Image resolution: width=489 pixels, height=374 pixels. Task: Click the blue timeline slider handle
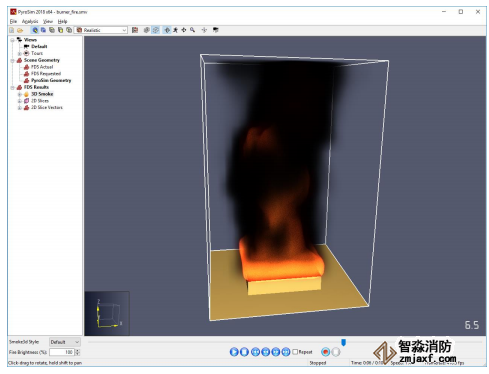tap(343, 342)
